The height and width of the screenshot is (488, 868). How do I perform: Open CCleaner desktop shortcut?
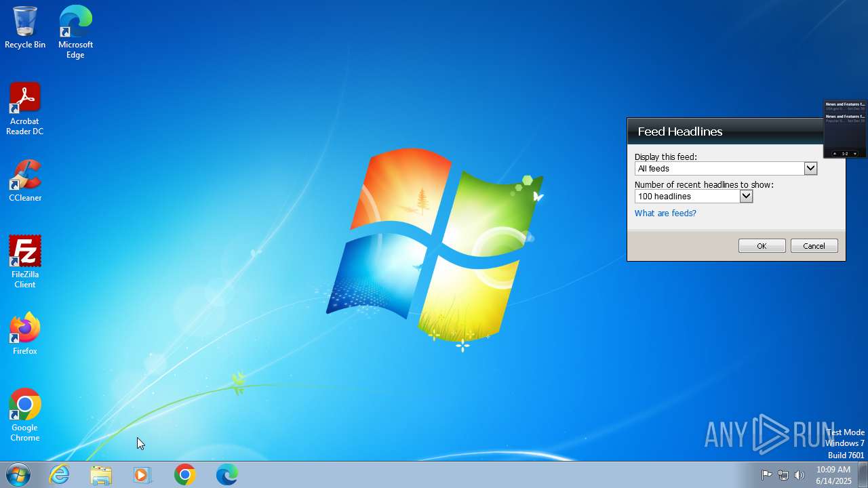(25, 181)
